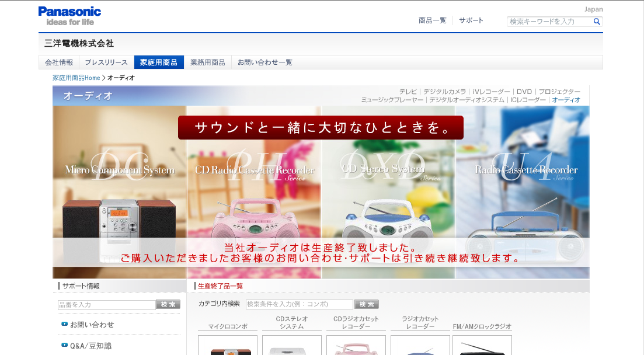The image size is (644, 355).
Task: Click product thumbnail under FM/AMクロックラジオ
Action: click(482, 346)
